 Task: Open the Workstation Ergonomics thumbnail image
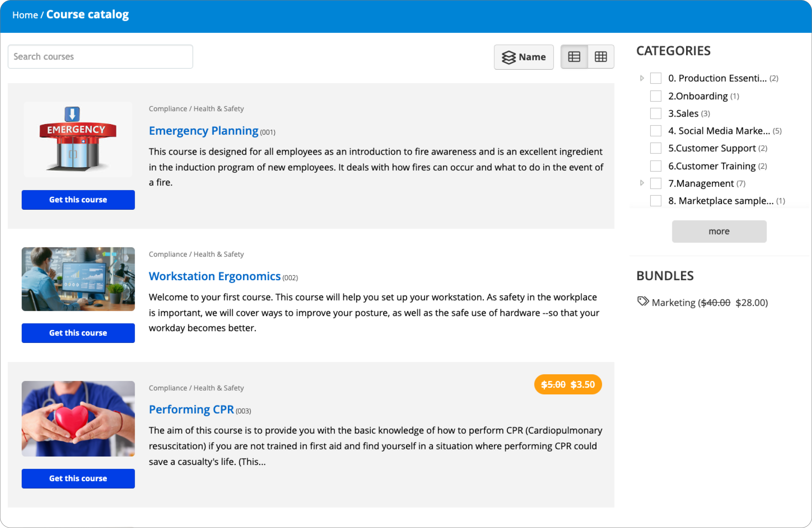(78, 279)
